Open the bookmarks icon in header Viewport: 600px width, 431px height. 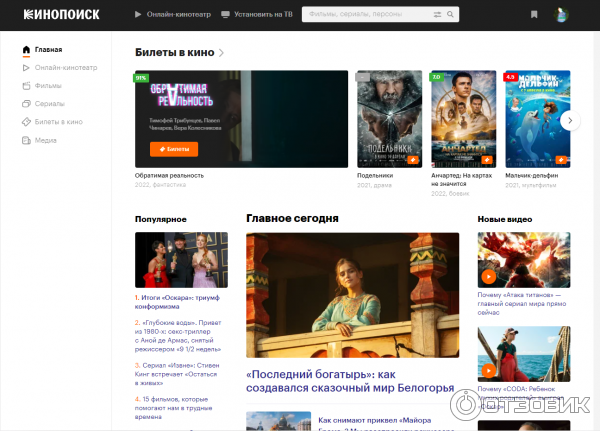coord(534,15)
